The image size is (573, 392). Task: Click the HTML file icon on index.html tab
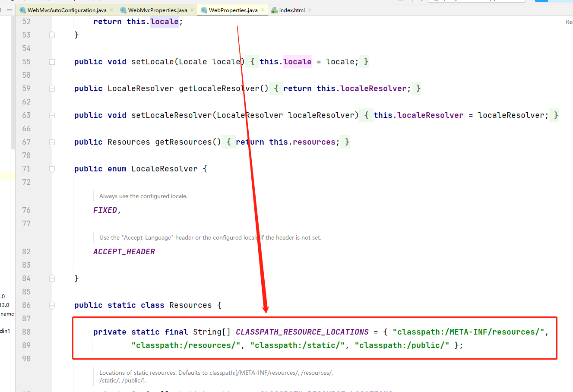(x=274, y=10)
